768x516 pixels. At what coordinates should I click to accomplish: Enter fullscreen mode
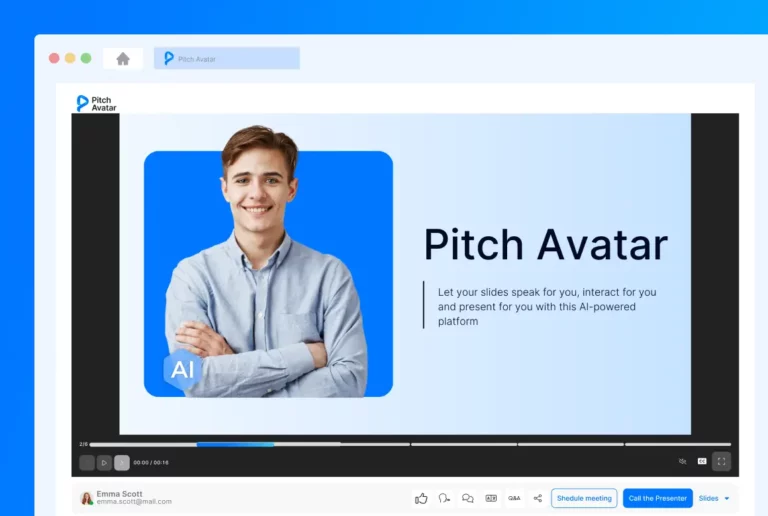[x=721, y=461]
